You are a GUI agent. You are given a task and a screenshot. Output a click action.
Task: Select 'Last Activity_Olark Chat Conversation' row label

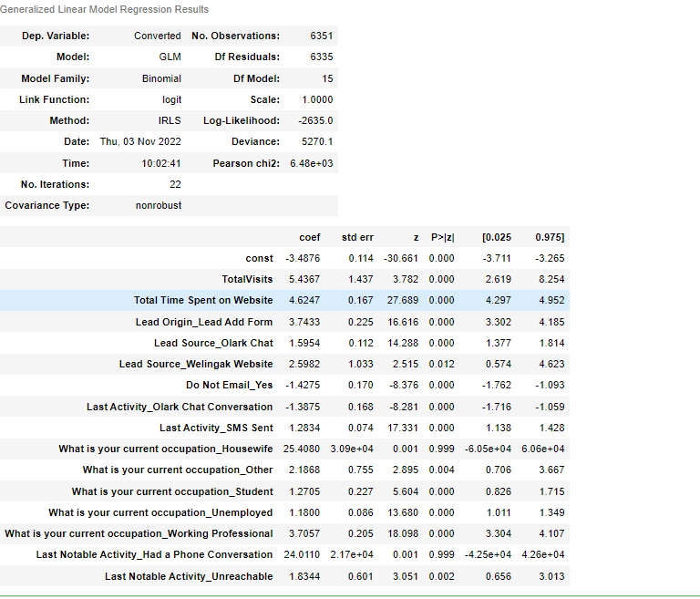coord(180,407)
